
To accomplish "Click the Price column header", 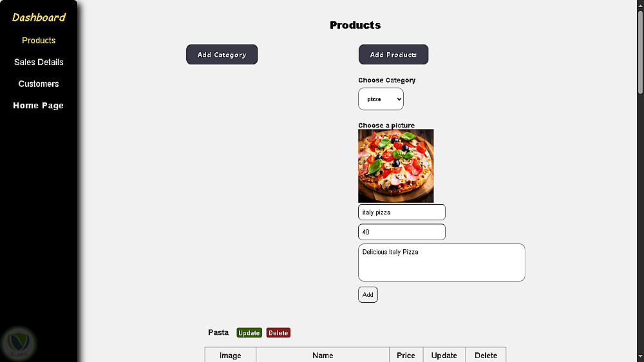I will coord(406,356).
